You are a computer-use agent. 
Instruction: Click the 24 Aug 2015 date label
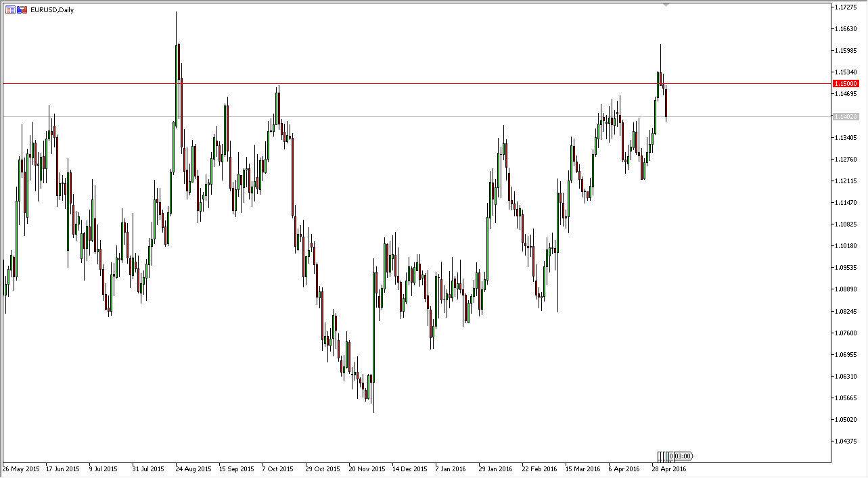click(193, 469)
